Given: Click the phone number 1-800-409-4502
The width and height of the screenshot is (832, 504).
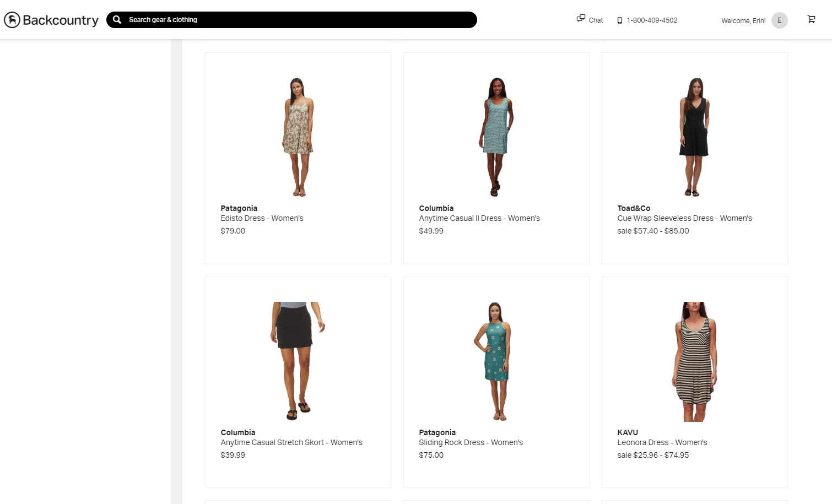Looking at the screenshot, I should coord(652,20).
